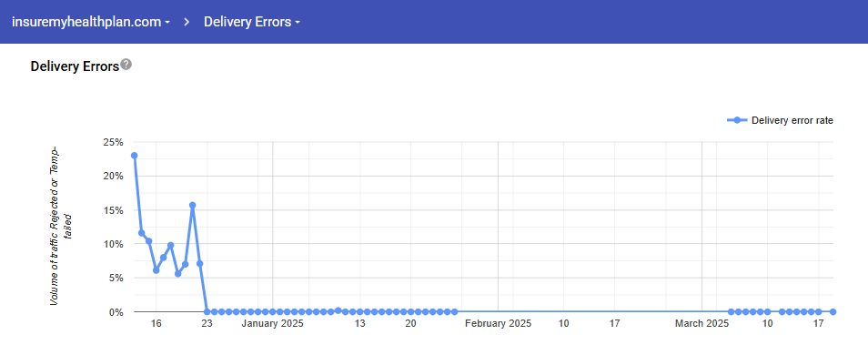The height and width of the screenshot is (355, 868).
Task: Click the 6% data point above date 16
Action: click(x=156, y=270)
